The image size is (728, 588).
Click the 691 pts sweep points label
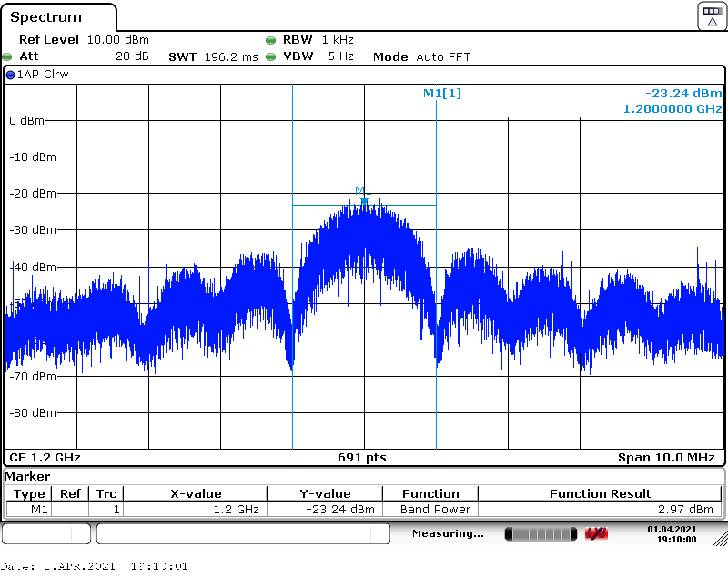click(362, 457)
